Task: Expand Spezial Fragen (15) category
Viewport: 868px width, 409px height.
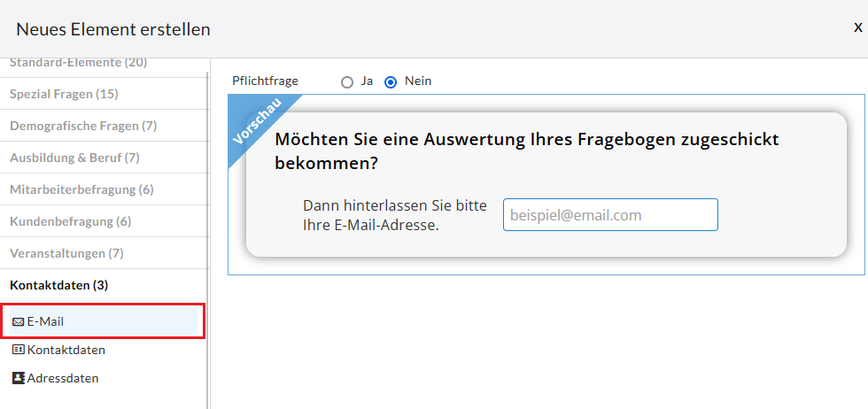Action: coord(64,94)
